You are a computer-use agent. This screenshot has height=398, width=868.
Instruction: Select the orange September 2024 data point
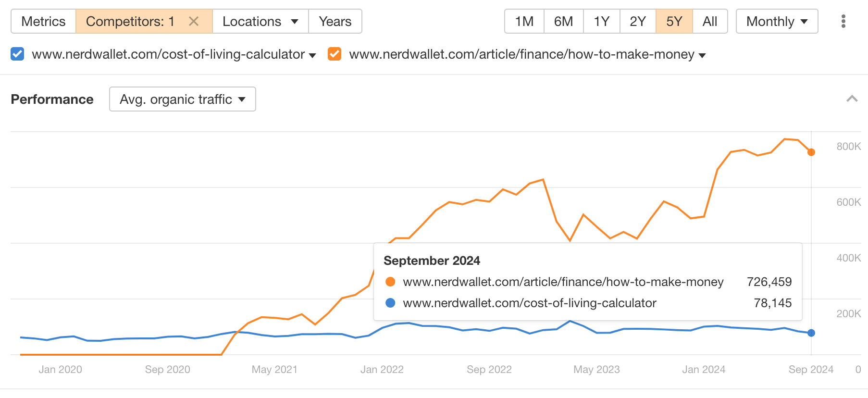[x=811, y=152]
